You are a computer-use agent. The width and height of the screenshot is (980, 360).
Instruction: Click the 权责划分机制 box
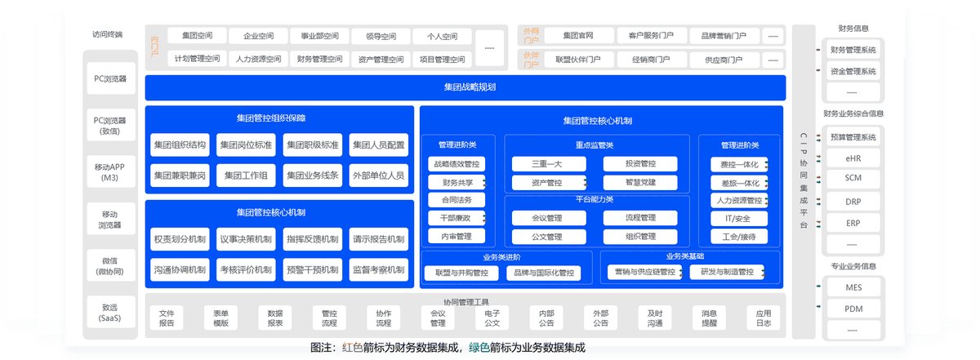[180, 240]
